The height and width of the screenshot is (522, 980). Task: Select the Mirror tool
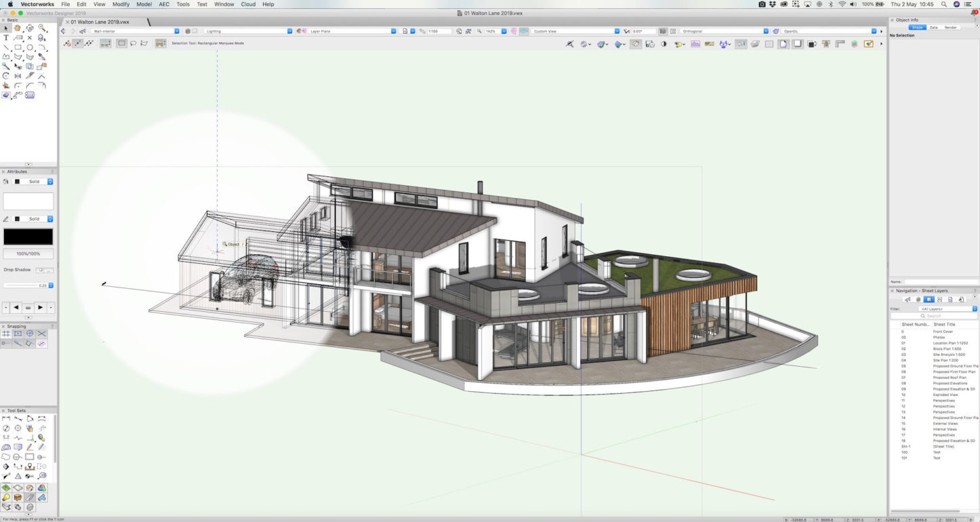point(18,76)
